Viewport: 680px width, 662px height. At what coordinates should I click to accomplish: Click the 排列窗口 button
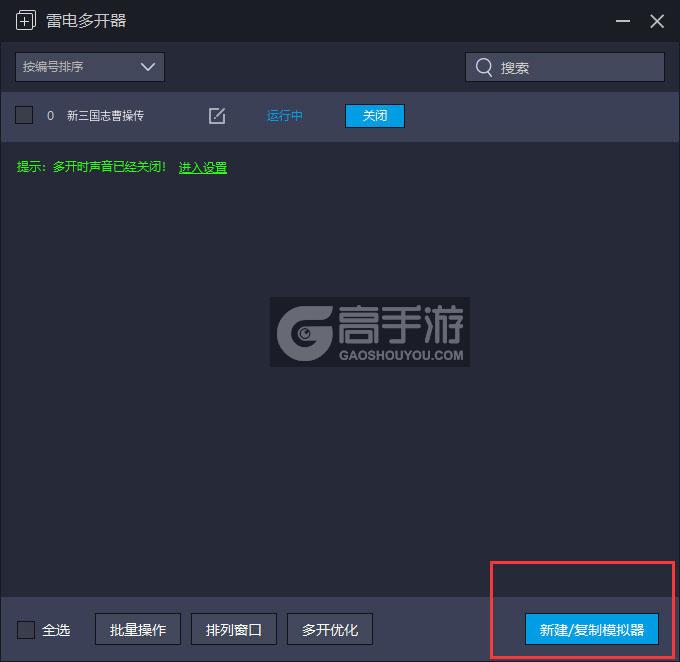[x=234, y=629]
